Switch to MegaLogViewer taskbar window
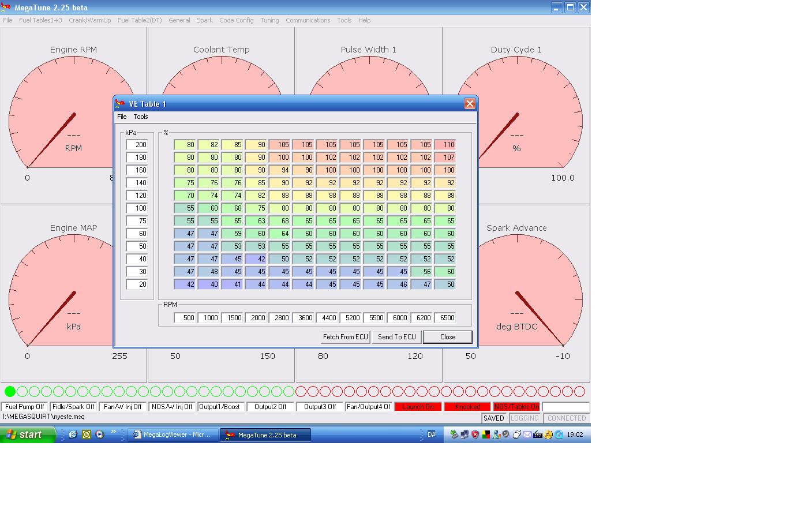The image size is (798, 532). (x=173, y=434)
